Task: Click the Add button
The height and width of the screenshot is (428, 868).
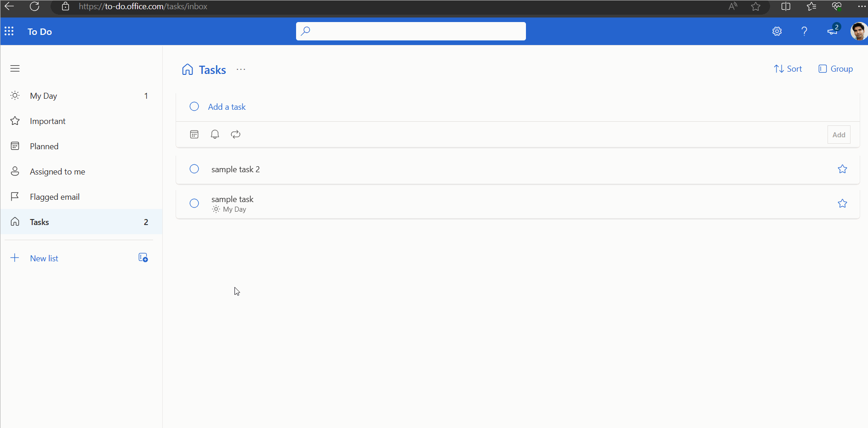Action: click(x=839, y=134)
